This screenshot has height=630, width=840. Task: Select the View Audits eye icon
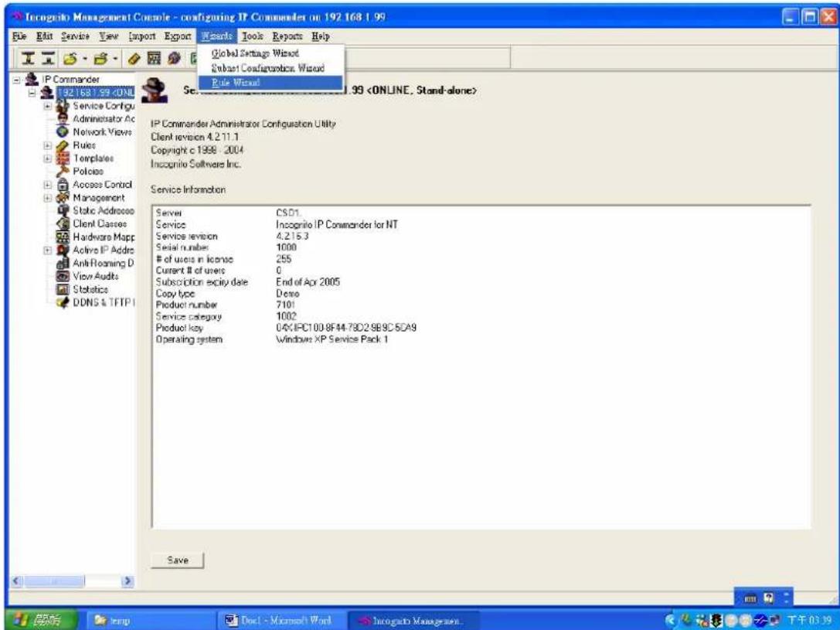(63, 276)
